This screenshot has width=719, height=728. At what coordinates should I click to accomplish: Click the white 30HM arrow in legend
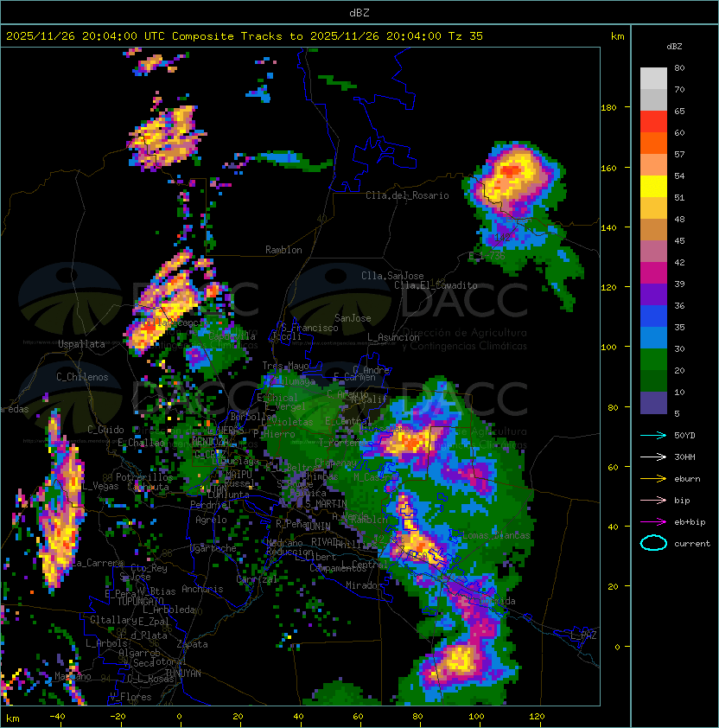653,457
